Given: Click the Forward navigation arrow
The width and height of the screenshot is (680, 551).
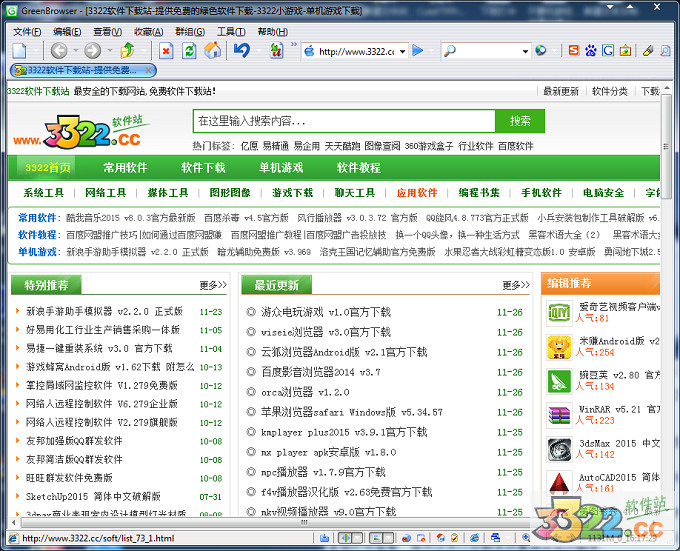Looking at the screenshot, I should [x=92, y=50].
